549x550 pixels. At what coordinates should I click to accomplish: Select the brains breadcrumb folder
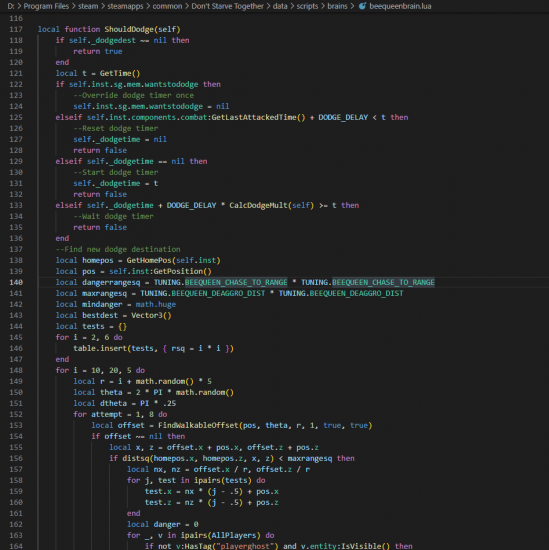tap(337, 6)
